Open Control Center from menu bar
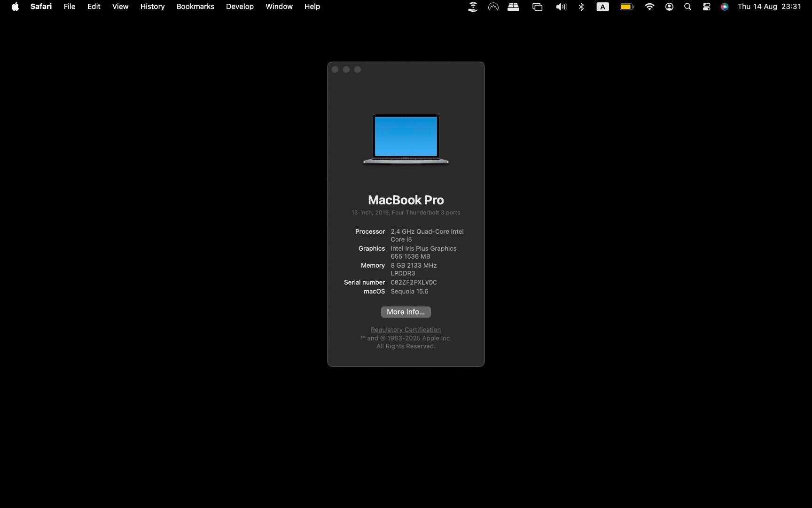812x508 pixels. point(706,7)
